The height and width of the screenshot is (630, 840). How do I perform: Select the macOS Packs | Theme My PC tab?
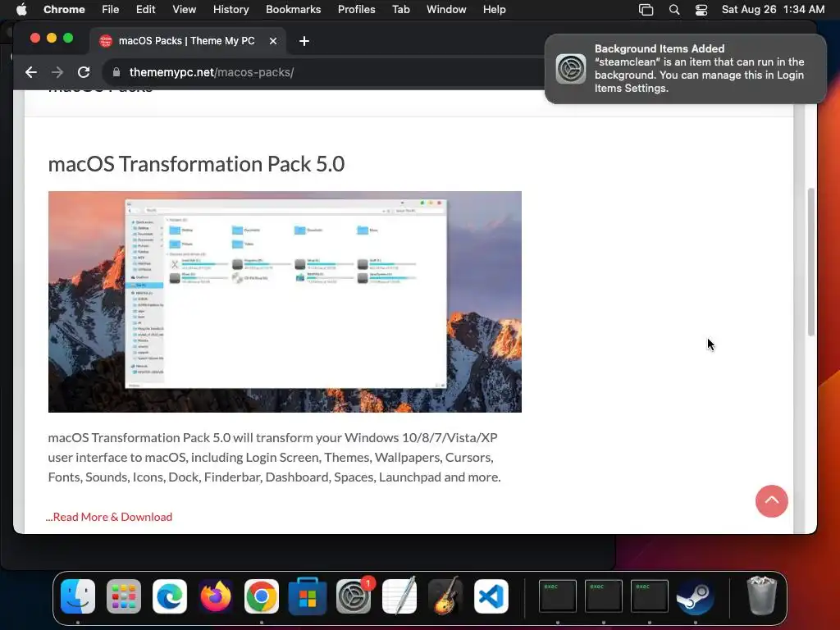pos(187,41)
